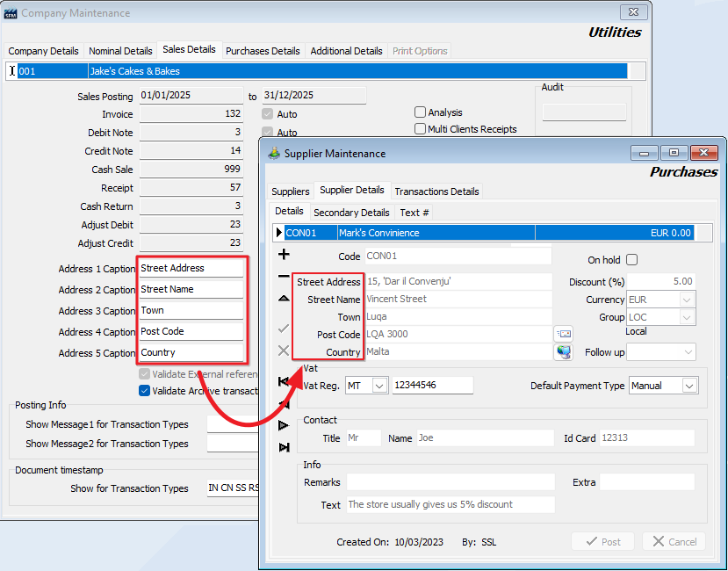Click the globe icon beside Country
Viewport: 728px width, 571px height.
pyautogui.click(x=563, y=352)
